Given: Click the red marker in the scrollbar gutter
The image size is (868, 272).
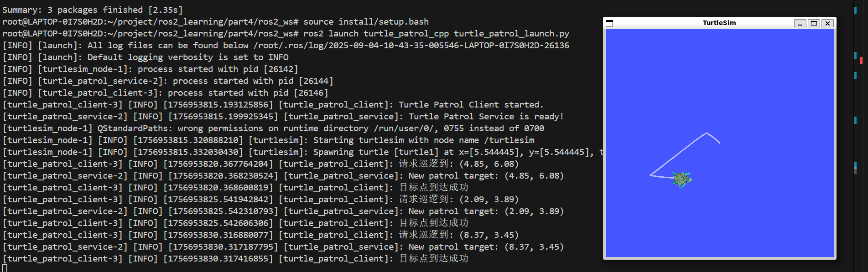Looking at the screenshot, I should pos(861,61).
